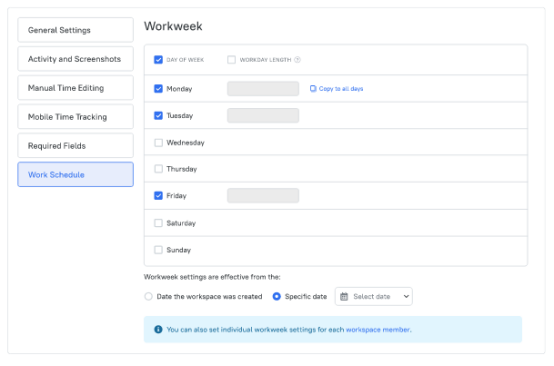Viewport: 554px width, 366px height.
Task: Go to Manual Time Editing section
Action: pyautogui.click(x=75, y=88)
